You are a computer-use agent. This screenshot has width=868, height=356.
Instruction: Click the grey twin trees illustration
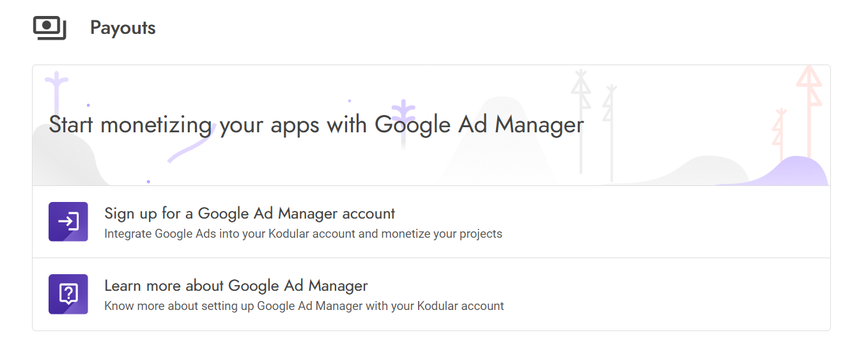[594, 121]
